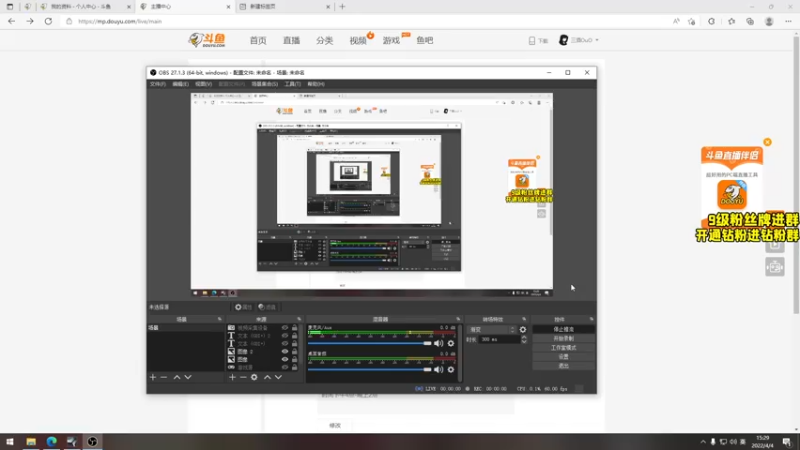Screen dimensions: 800x450
Task: Open OBS from the Windows taskbar
Action: click(92, 441)
